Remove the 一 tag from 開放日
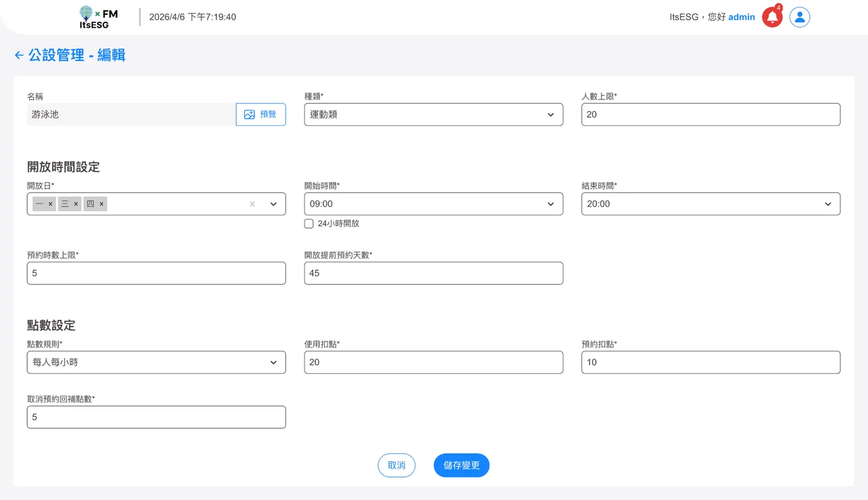This screenshot has width=868, height=500. (x=50, y=204)
